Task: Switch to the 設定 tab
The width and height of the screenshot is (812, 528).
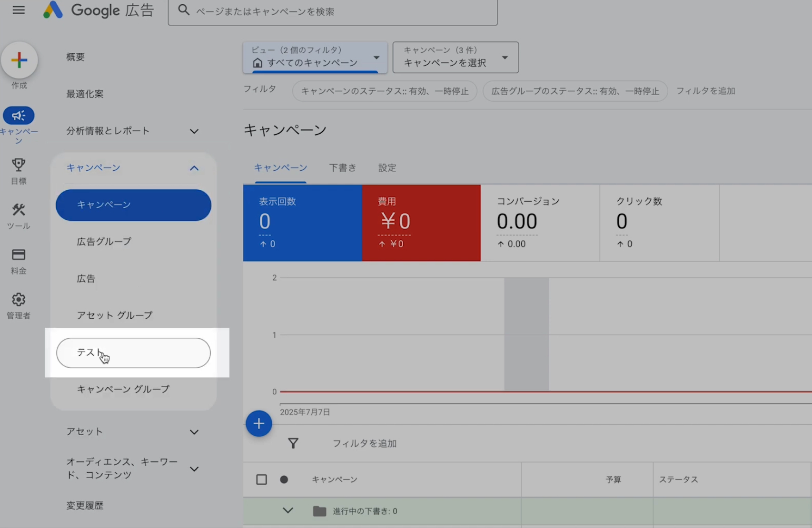Action: click(387, 168)
